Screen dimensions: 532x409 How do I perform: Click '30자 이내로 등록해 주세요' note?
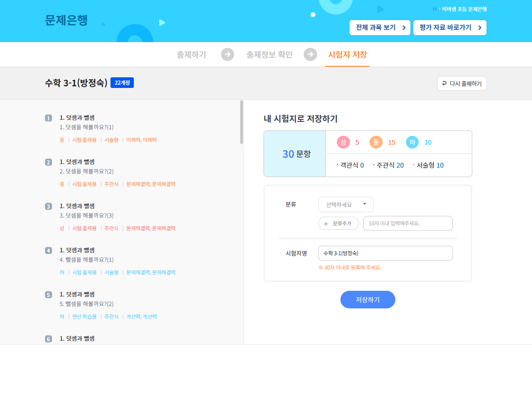350,267
